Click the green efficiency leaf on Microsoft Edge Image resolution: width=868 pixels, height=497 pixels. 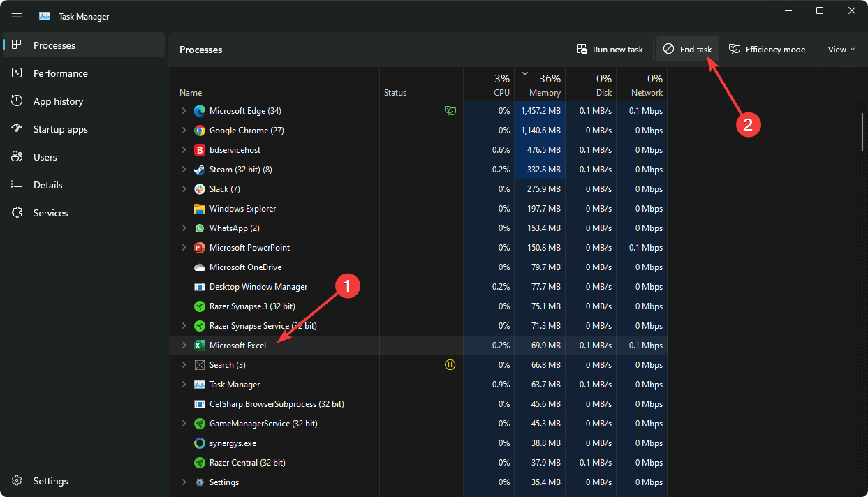click(x=450, y=111)
